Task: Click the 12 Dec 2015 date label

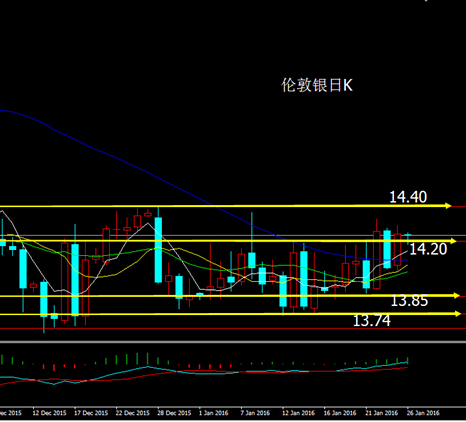Action: coord(49,413)
